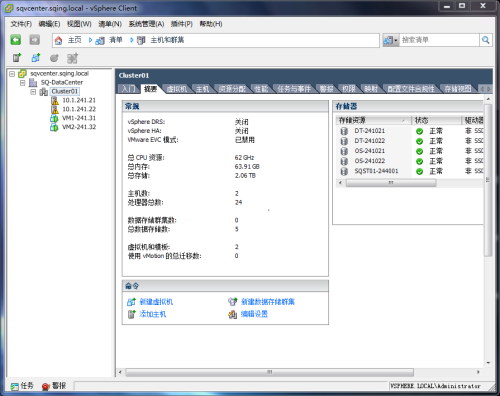Click the Cluster01 cluster icon in the tree
The image size is (500, 396).
[44, 92]
